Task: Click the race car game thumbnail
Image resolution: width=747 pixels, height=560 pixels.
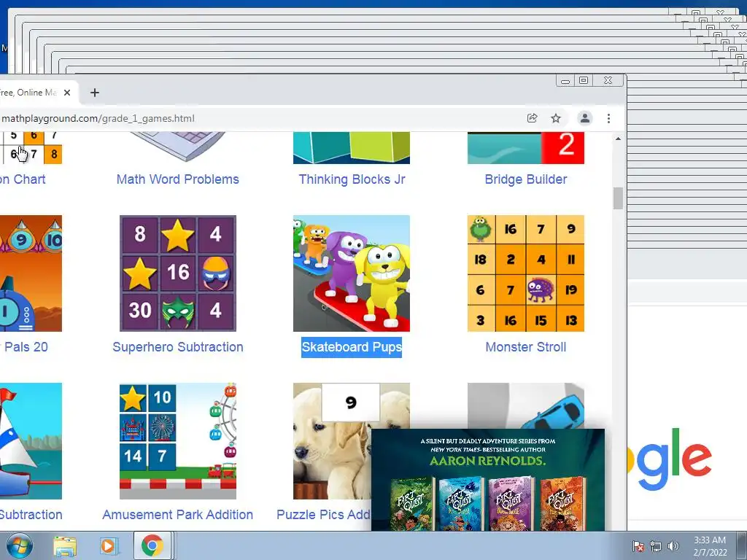Action: pyautogui.click(x=525, y=405)
